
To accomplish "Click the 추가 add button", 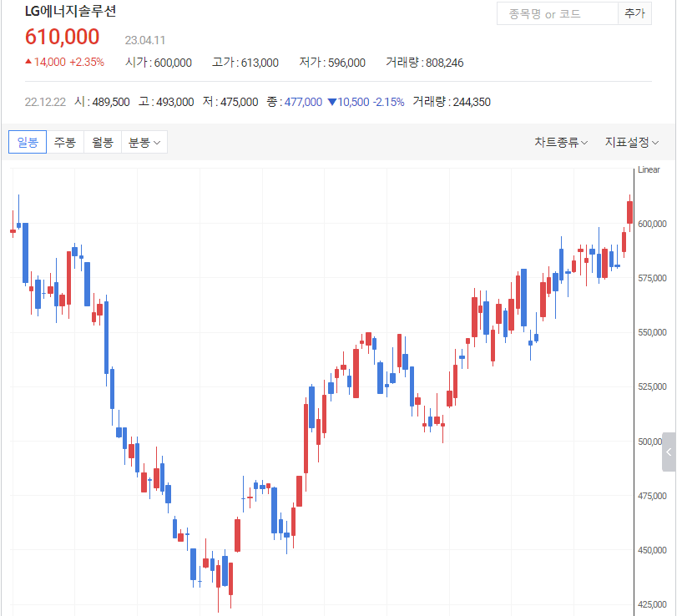I will point(634,14).
